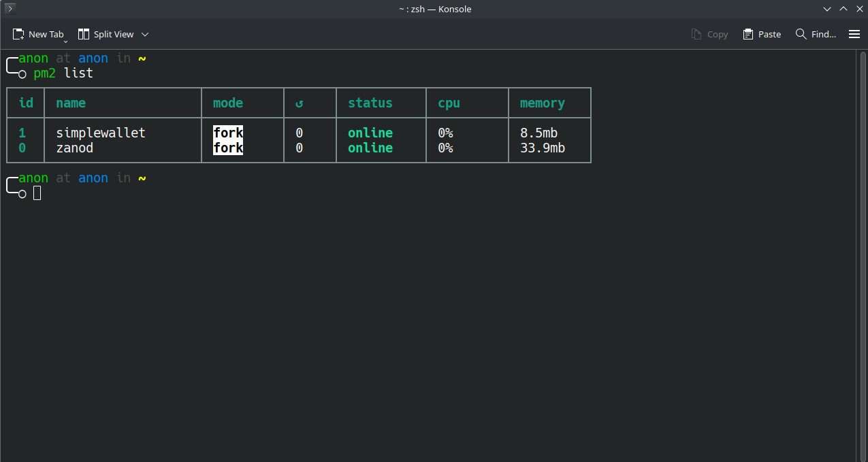The height and width of the screenshot is (462, 868).
Task: Expand the Split View chevron
Action: (145, 34)
